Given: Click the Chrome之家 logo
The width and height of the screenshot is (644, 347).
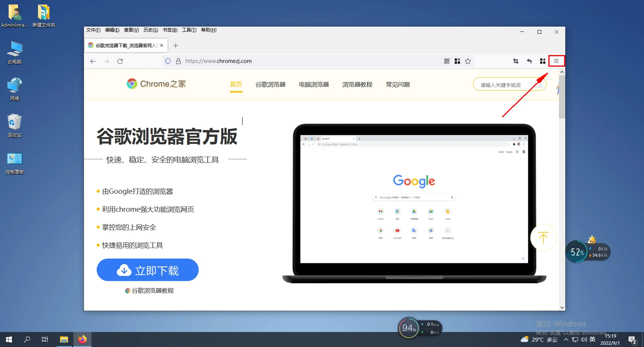Looking at the screenshot, I should coord(156,84).
